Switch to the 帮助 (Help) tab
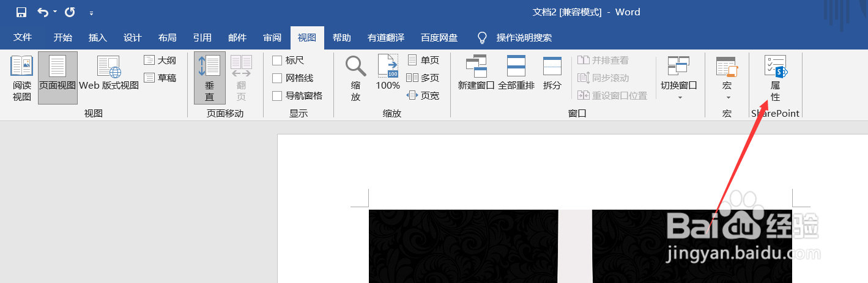Screen dimensions: 868x283 (x=342, y=37)
